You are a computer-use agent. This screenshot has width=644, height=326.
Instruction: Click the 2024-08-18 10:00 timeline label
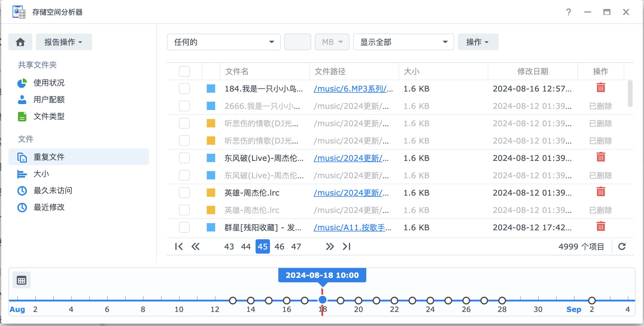[x=322, y=275]
